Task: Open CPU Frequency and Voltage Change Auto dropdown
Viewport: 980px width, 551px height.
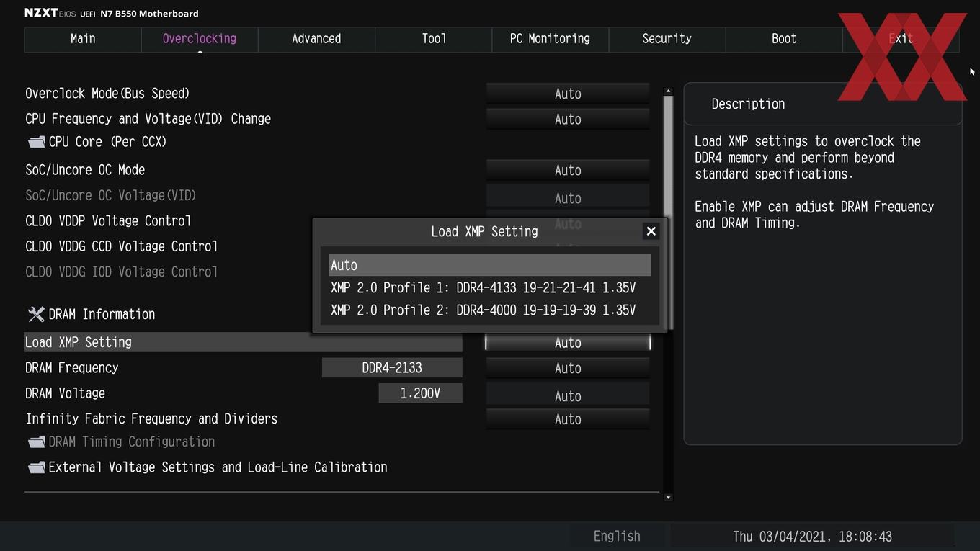Action: (x=568, y=119)
